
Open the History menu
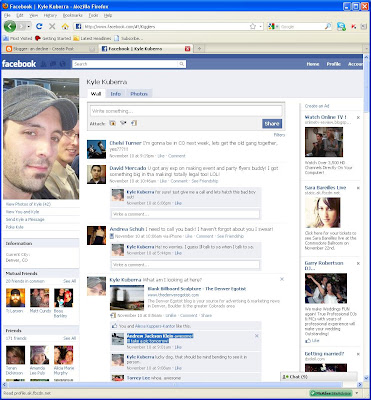pos(50,15)
